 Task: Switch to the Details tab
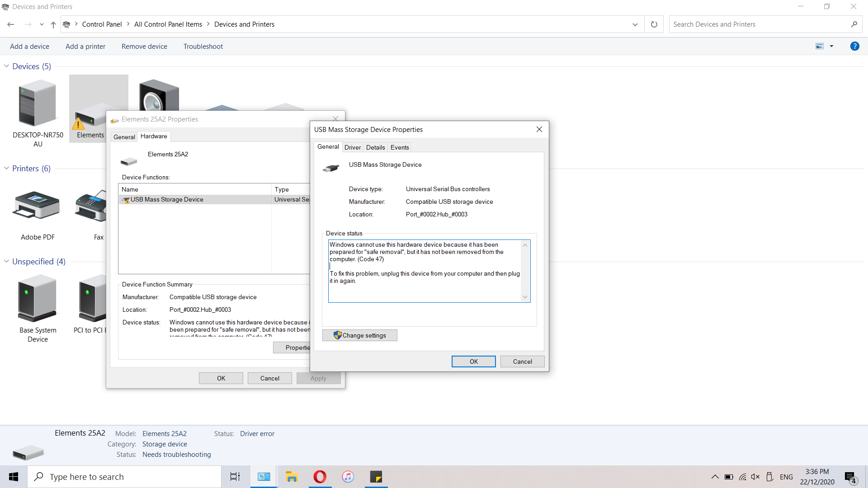click(x=375, y=147)
